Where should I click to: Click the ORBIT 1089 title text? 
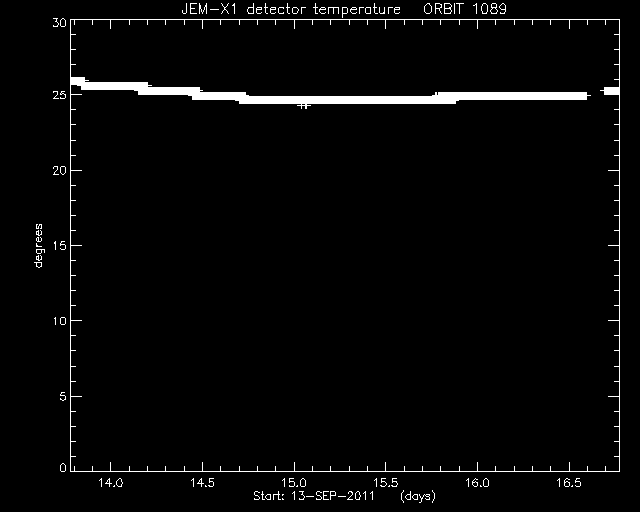tap(465, 9)
